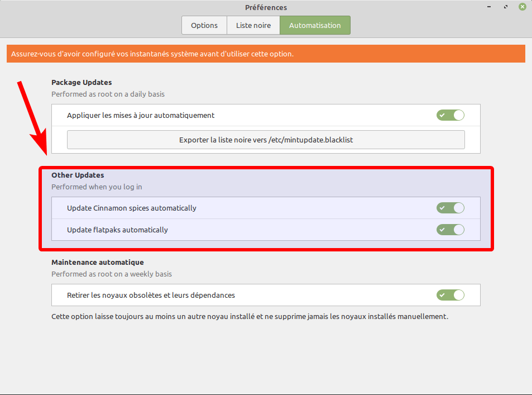
Task: Select the Automatisation tab
Action: point(315,26)
